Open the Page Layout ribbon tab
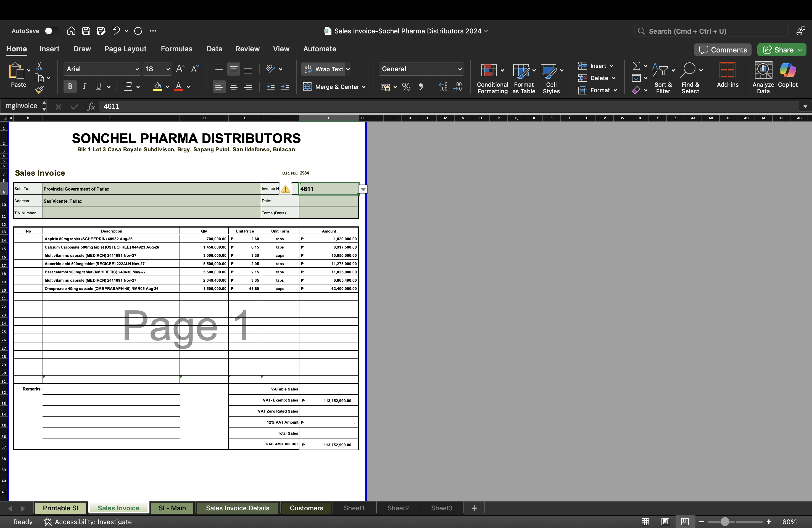This screenshot has width=812, height=528. pyautogui.click(x=125, y=49)
